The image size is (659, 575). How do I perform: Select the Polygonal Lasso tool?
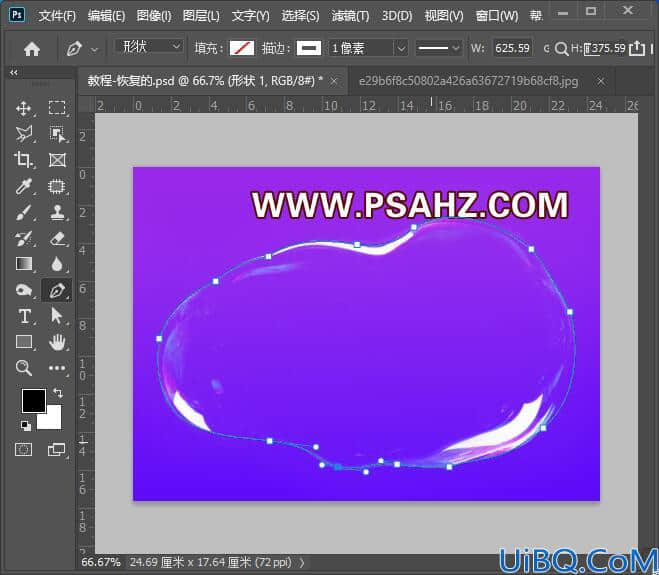tap(24, 134)
